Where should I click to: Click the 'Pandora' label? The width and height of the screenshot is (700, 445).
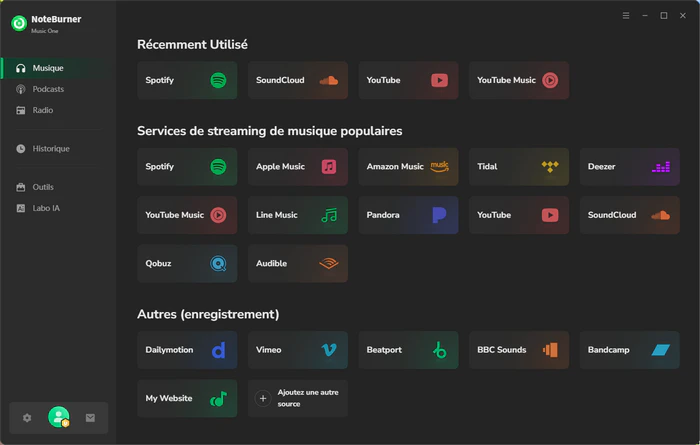pos(383,215)
